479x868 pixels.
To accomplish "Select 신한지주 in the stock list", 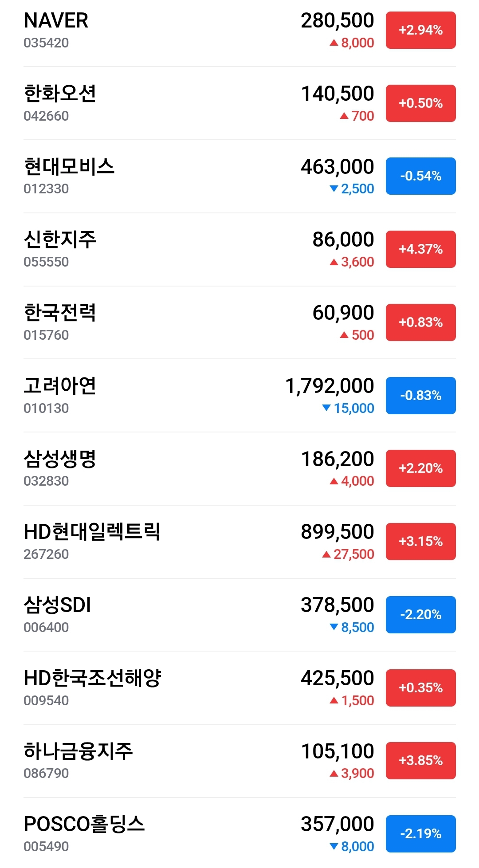I will [60, 240].
